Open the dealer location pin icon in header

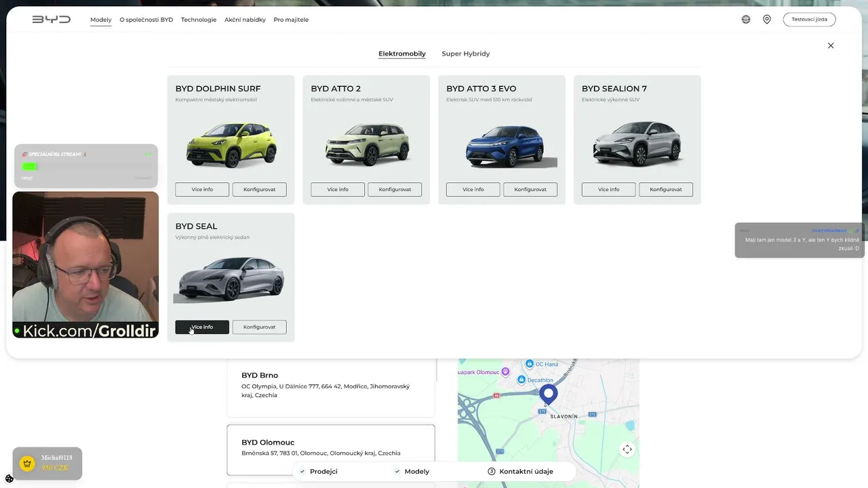coord(767,20)
